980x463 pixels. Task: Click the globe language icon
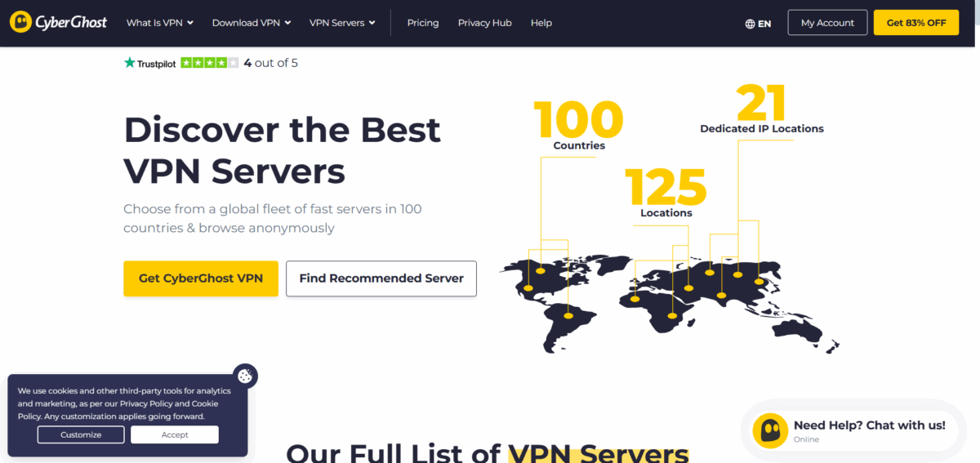[x=750, y=24]
